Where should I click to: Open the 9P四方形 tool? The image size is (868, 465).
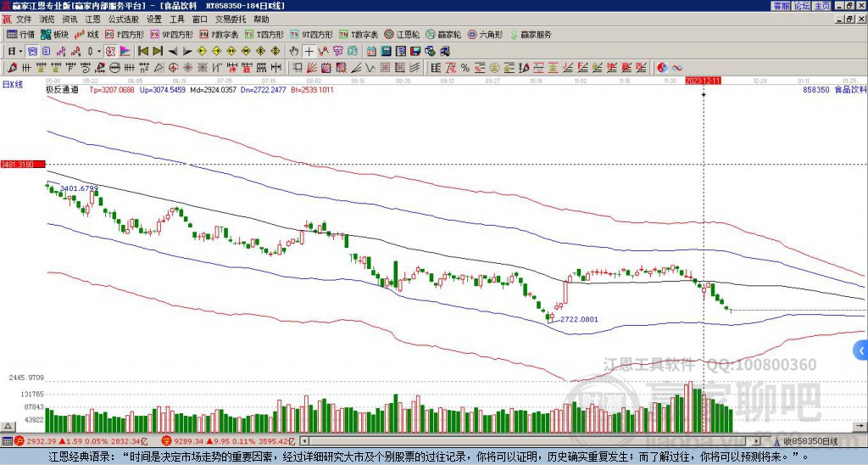pyautogui.click(x=172, y=35)
